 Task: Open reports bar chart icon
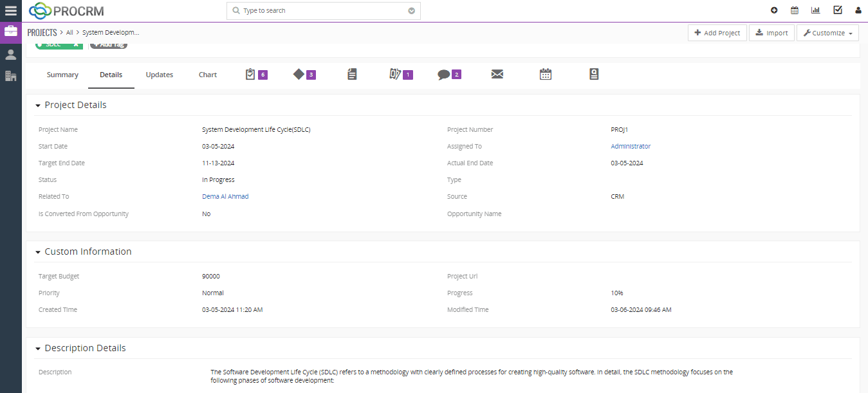816,10
